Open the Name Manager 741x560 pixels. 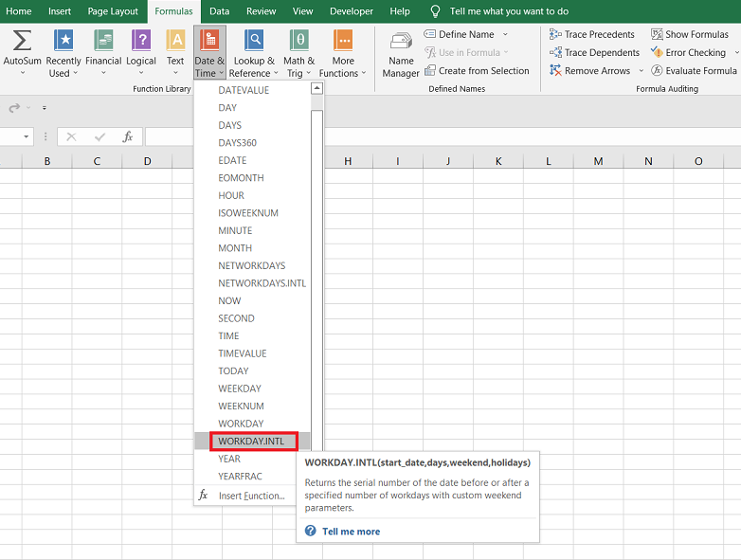coord(400,53)
